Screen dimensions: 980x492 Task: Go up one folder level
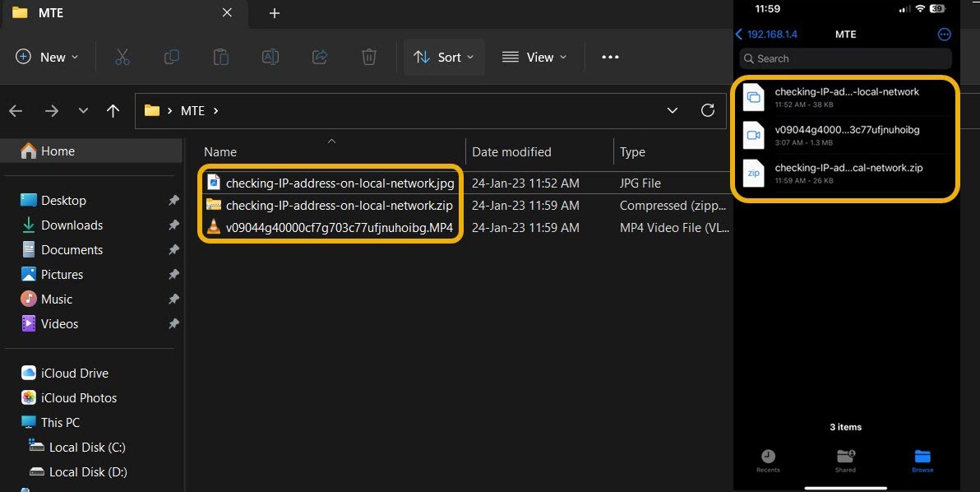[113, 109]
